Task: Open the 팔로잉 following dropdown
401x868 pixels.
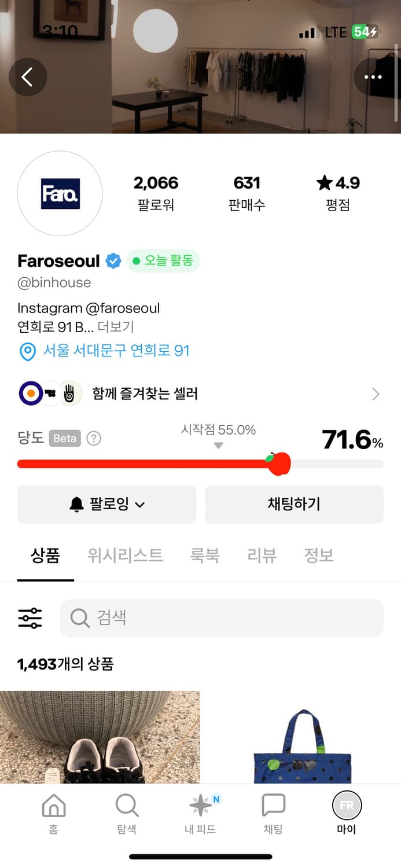Action: [x=107, y=504]
